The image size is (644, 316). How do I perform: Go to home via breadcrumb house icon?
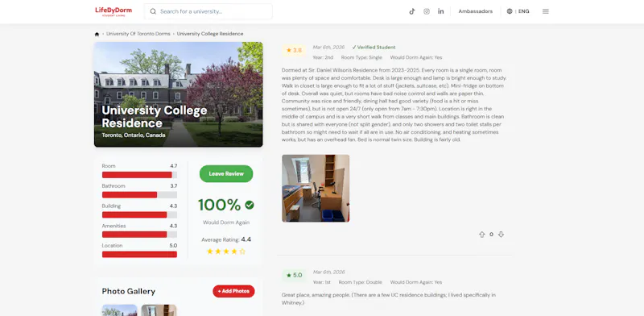click(97, 34)
